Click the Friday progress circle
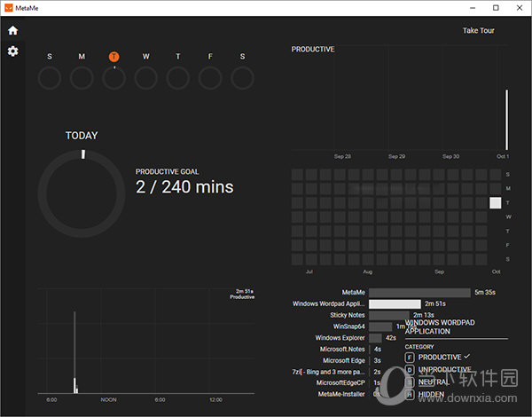The height and width of the screenshot is (417, 532). tap(210, 78)
